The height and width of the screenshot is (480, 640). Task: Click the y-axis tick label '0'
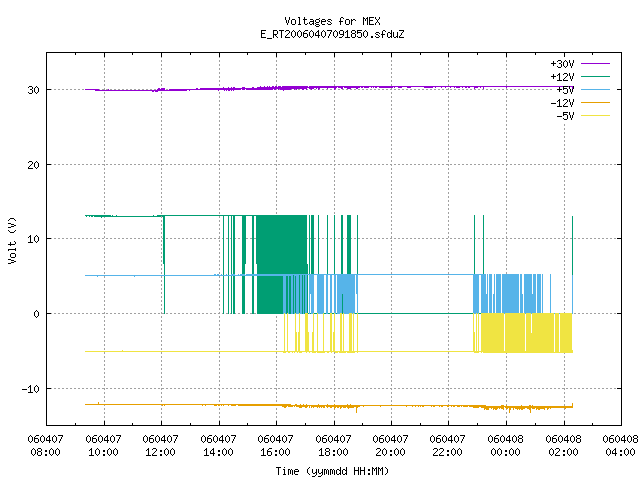(37, 314)
